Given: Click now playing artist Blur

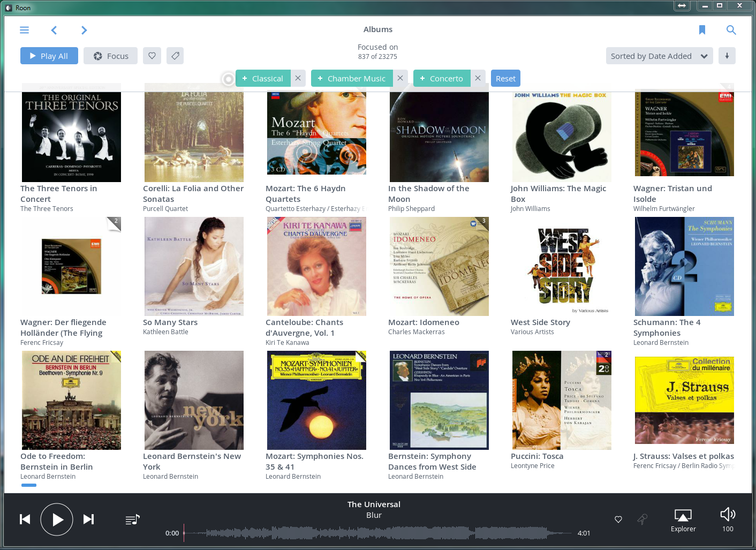Looking at the screenshot, I should (374, 515).
